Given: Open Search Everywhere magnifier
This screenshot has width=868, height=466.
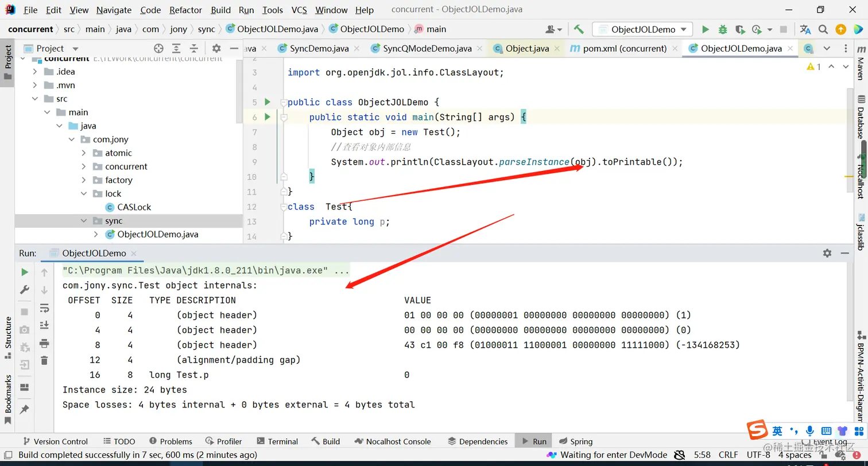Looking at the screenshot, I should point(823,29).
